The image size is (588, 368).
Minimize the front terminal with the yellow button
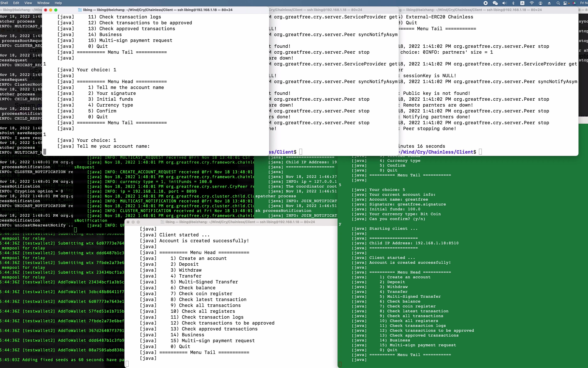[x=51, y=10]
